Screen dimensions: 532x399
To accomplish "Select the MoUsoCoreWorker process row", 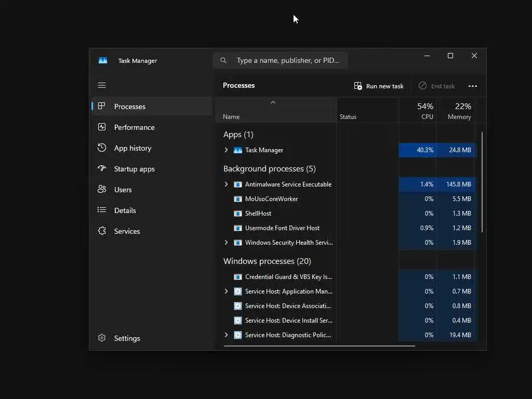I will pyautogui.click(x=345, y=199).
